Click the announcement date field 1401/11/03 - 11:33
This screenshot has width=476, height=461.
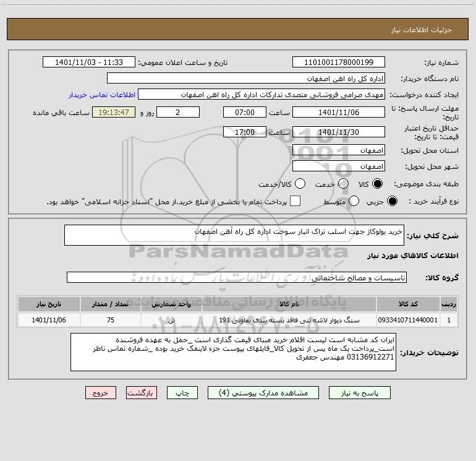89,62
